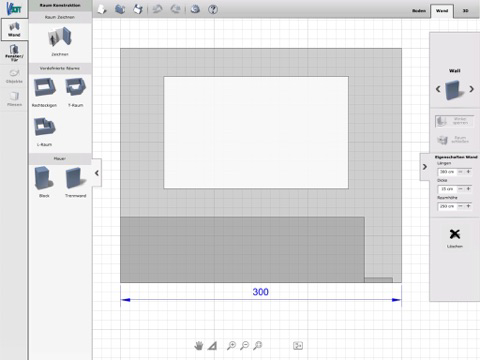
Task: Pick the Block wall element
Action: click(44, 182)
